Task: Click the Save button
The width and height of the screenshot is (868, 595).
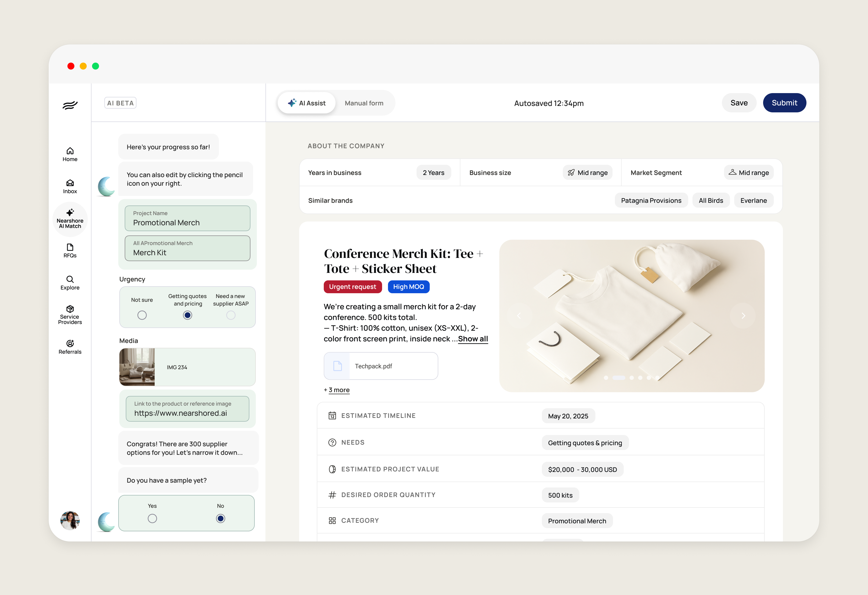Action: tap(738, 103)
